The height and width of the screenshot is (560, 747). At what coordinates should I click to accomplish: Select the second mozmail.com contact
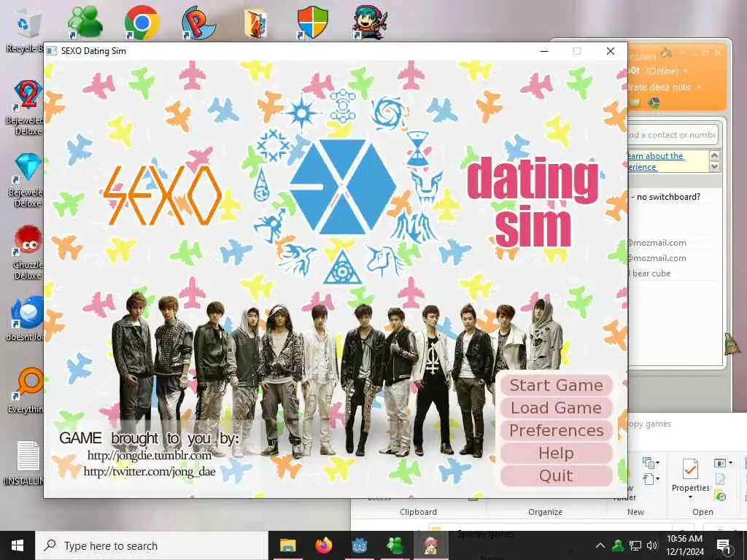click(x=657, y=258)
